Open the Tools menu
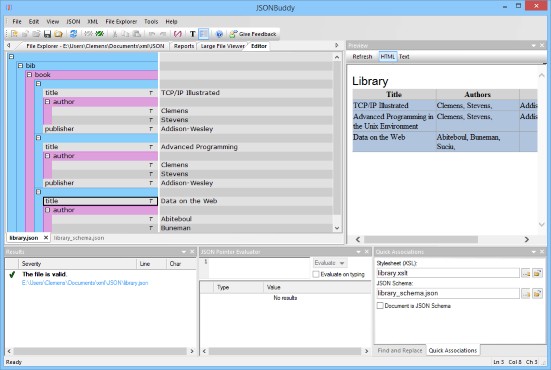 151,22
